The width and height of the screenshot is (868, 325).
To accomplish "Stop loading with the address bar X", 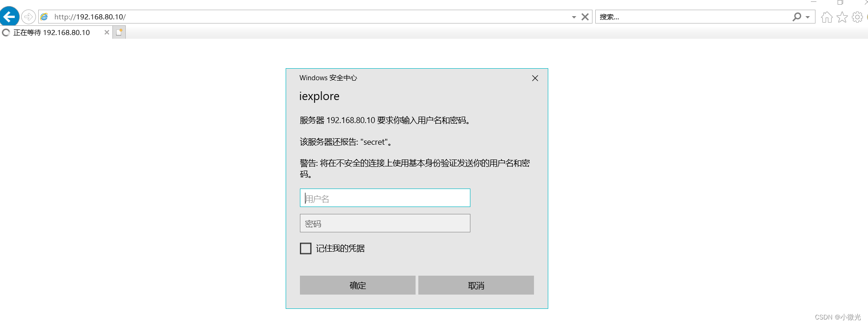I will tap(585, 17).
